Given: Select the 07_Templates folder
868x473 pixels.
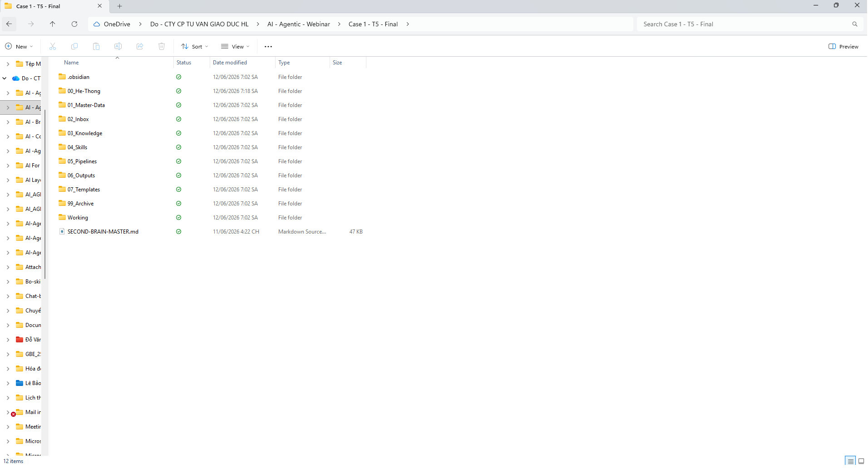Looking at the screenshot, I should coord(84,189).
